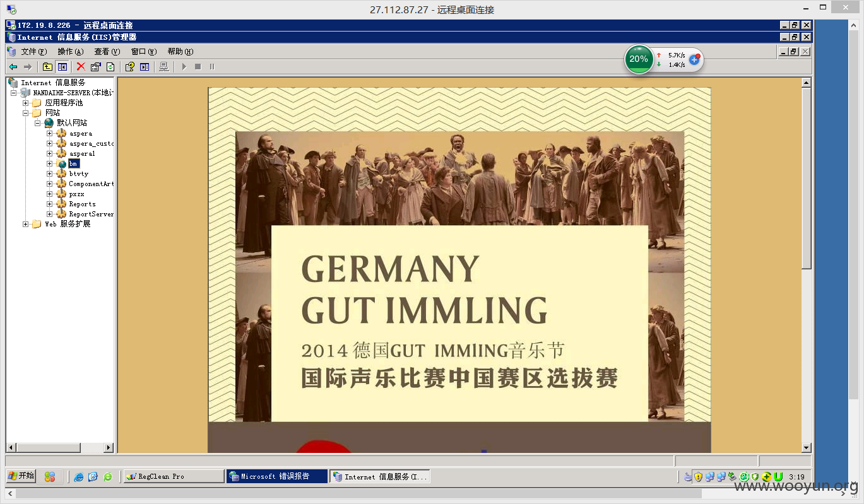
Task: Click the aspera gear icon
Action: point(61,133)
